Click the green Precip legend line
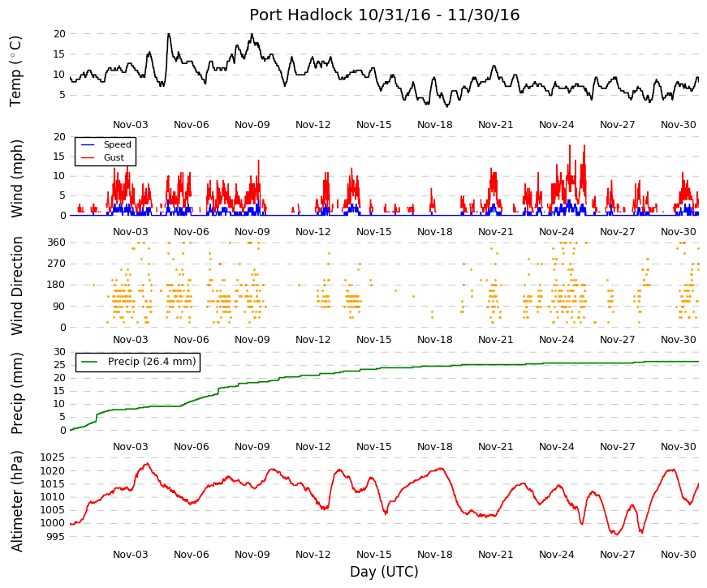707x588 pixels. [x=89, y=362]
